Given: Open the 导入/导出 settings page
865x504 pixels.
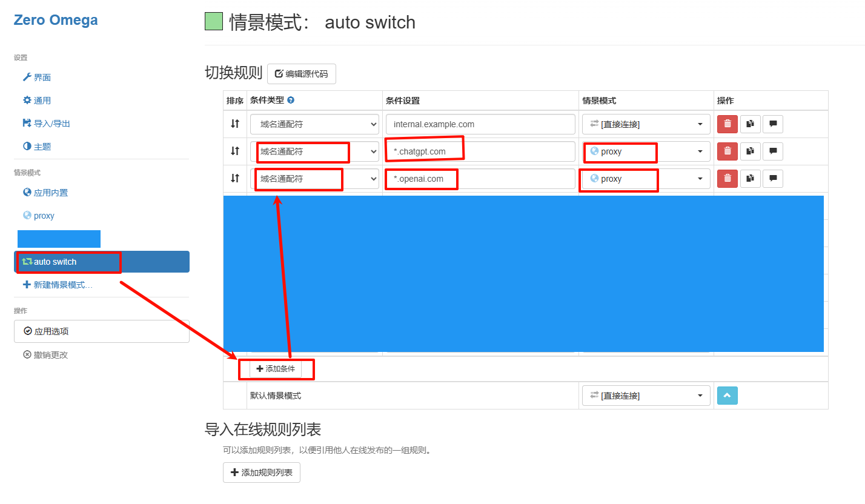Looking at the screenshot, I should 51,124.
